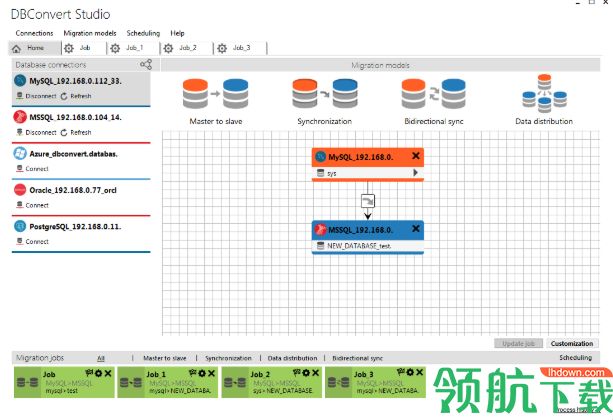Switch to the Home tab
The image size is (613, 420).
pyautogui.click(x=35, y=48)
